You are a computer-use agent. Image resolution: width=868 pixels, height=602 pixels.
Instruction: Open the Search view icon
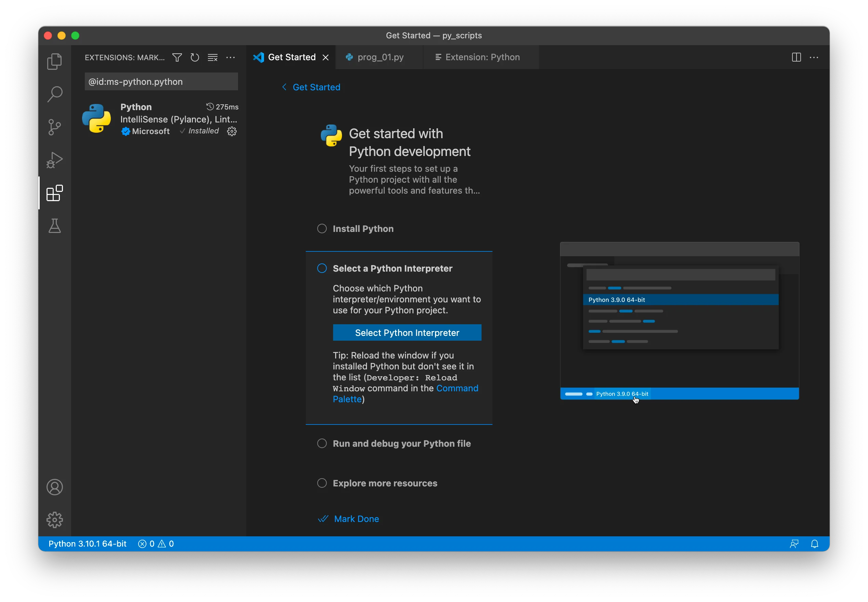[54, 94]
